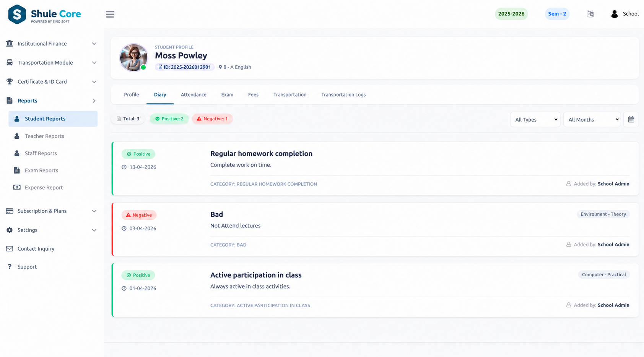Click the Institutional Finance bank icon
This screenshot has width=644, height=357.
point(10,44)
